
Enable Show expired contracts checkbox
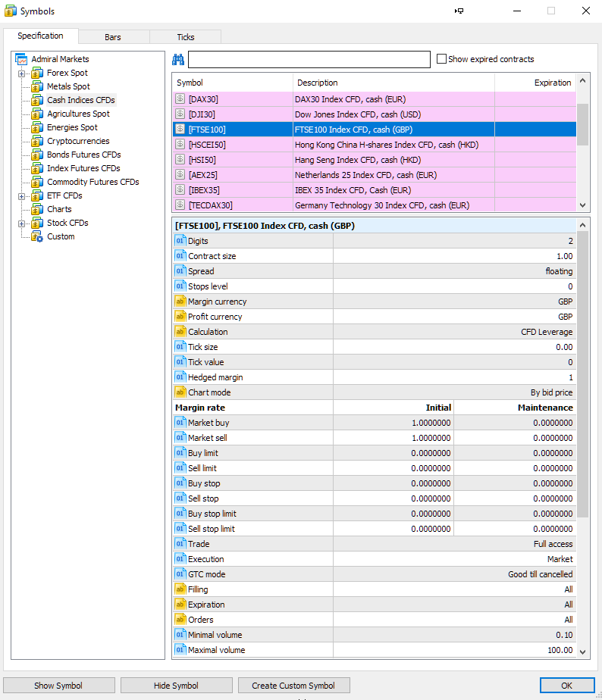(441, 59)
